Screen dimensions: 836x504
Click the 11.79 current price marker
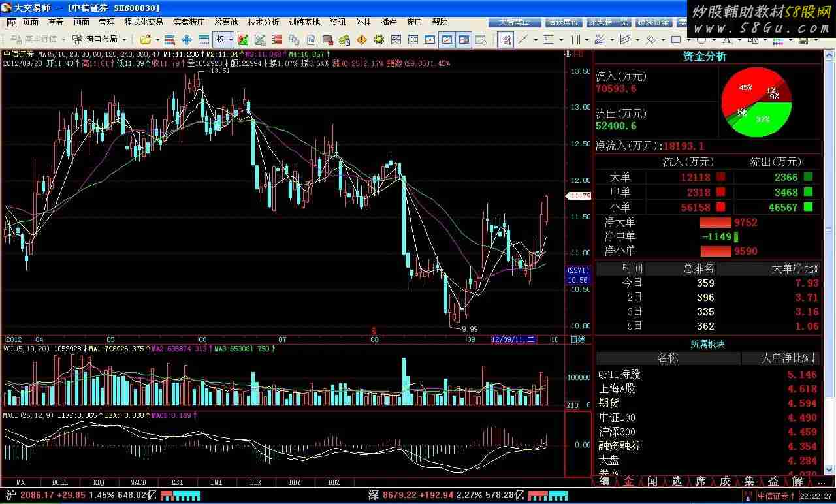(578, 195)
